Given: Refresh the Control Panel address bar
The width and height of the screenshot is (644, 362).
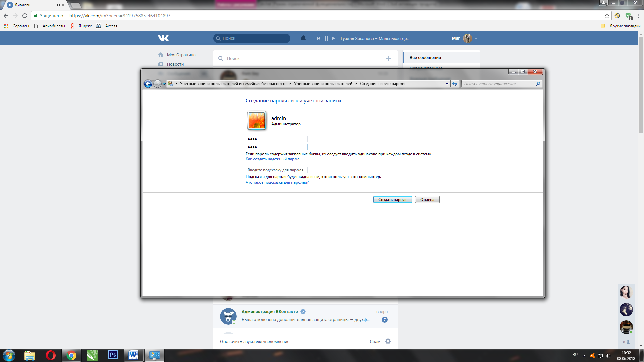Looking at the screenshot, I should click(x=455, y=84).
